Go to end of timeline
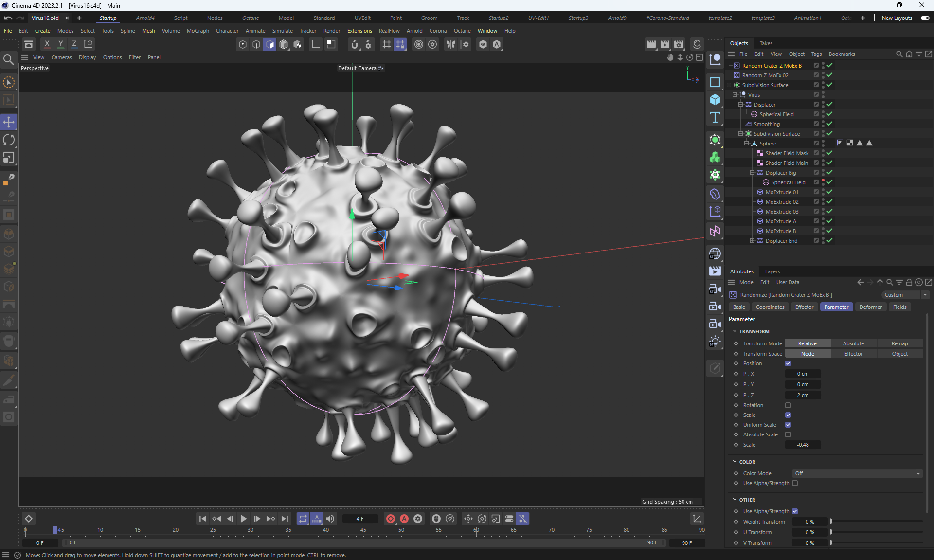Viewport: 934px width, 560px height. coord(285,519)
